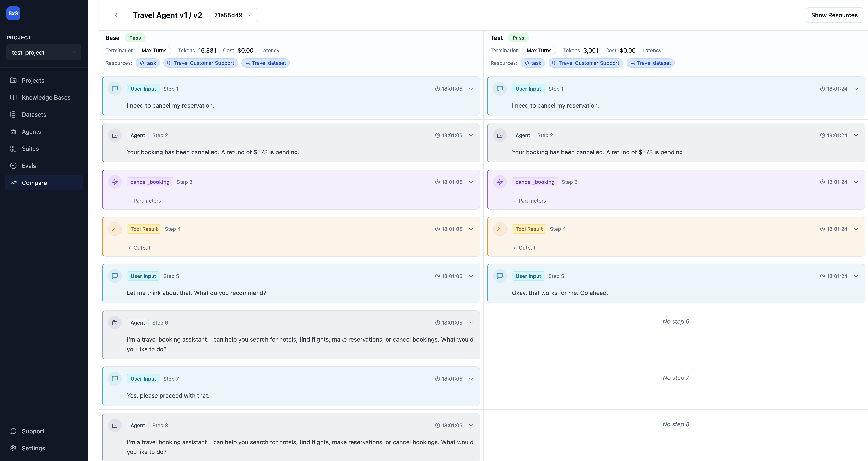Click the back arrow next to Travel Agent v1/v2
The image size is (868, 461).
pos(117,15)
